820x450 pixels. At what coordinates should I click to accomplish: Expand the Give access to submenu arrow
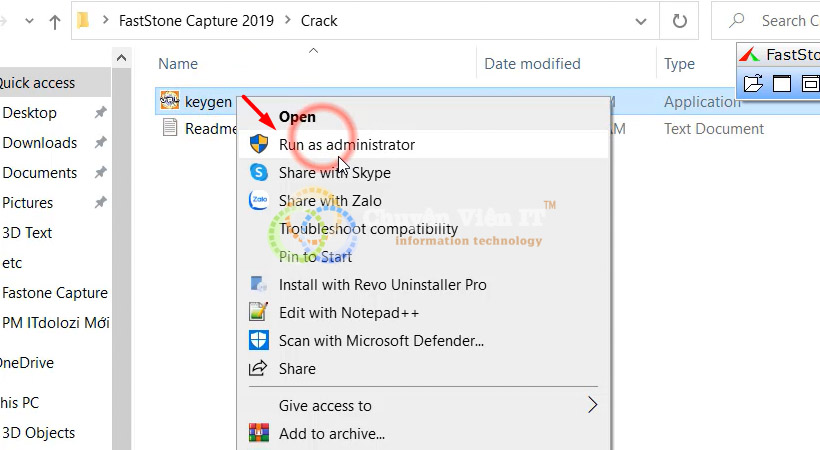coord(592,405)
